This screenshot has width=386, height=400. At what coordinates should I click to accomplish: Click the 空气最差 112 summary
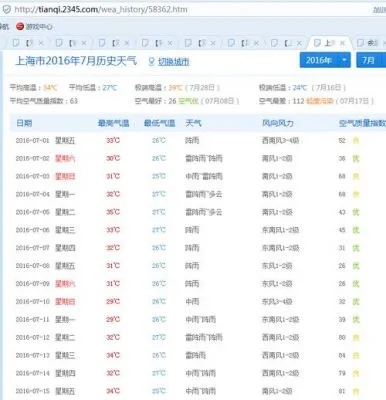pos(316,101)
